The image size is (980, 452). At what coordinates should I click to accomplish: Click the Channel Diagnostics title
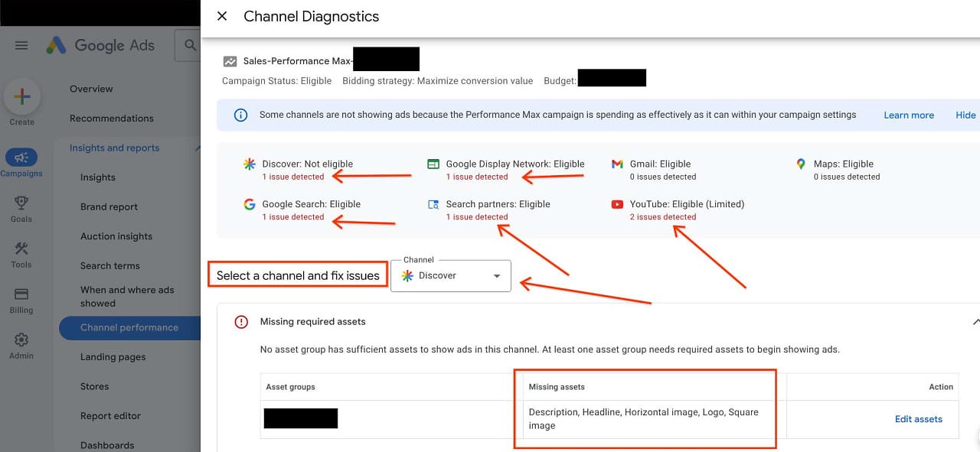(x=311, y=16)
